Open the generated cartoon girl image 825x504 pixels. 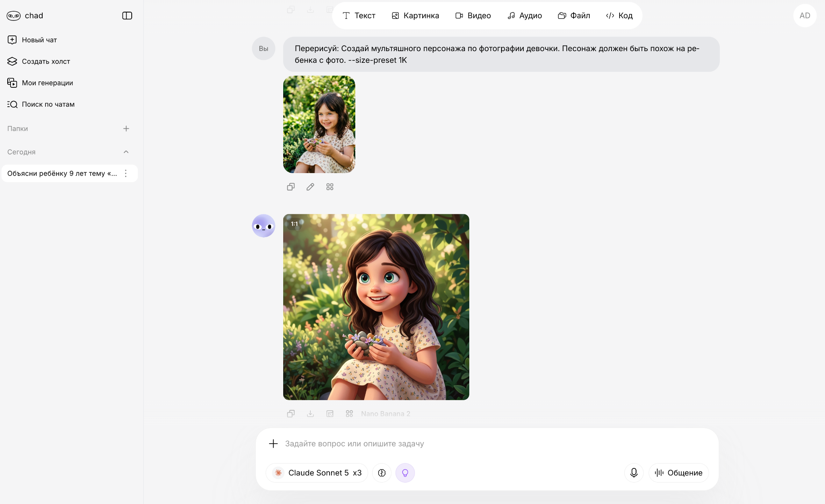(376, 307)
